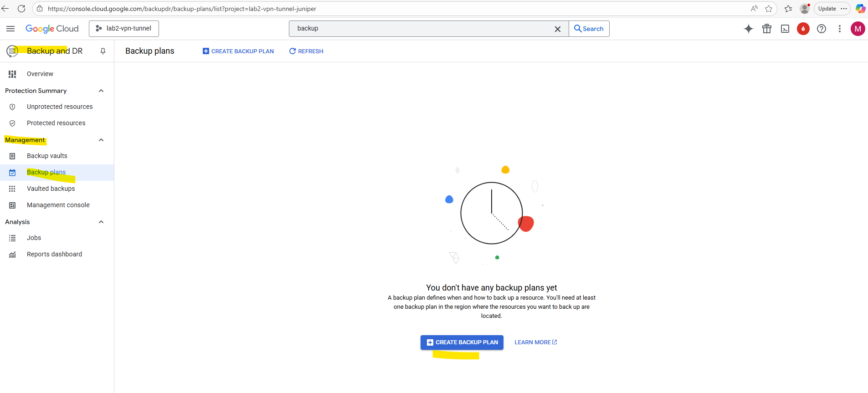Open Reports dashboard
Image resolution: width=868 pixels, height=393 pixels.
coord(54,254)
